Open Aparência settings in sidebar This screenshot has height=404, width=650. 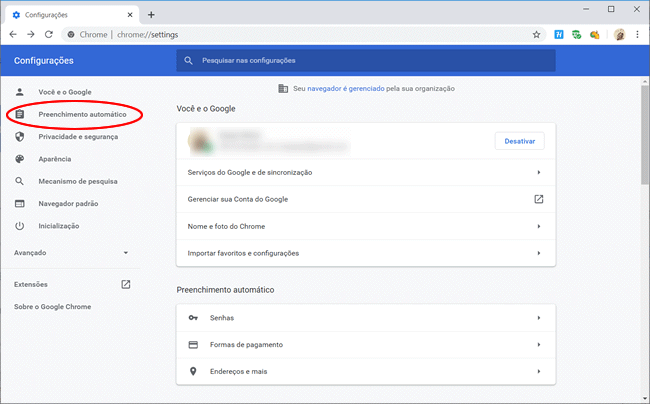(x=55, y=159)
